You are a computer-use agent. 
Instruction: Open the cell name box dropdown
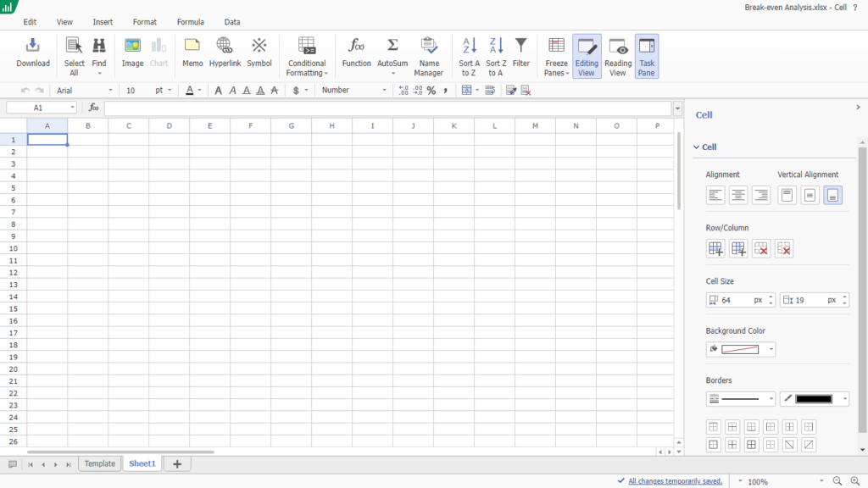pos(72,108)
